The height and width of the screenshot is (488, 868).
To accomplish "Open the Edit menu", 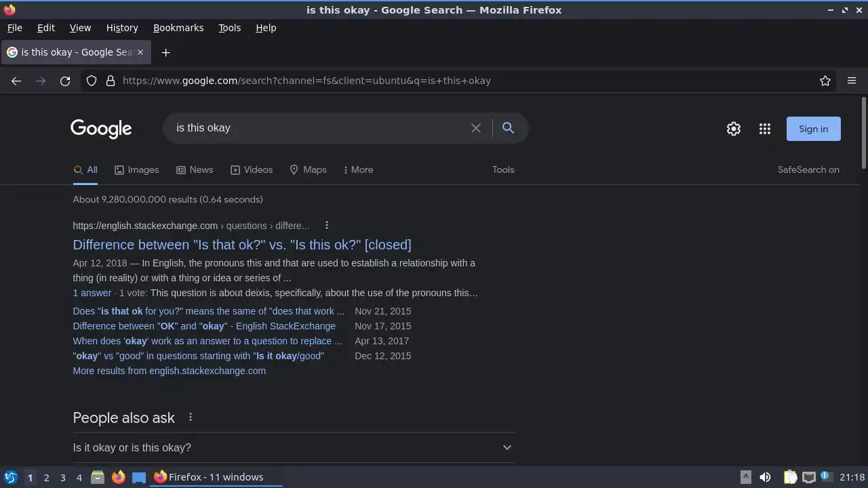I will pos(46,28).
